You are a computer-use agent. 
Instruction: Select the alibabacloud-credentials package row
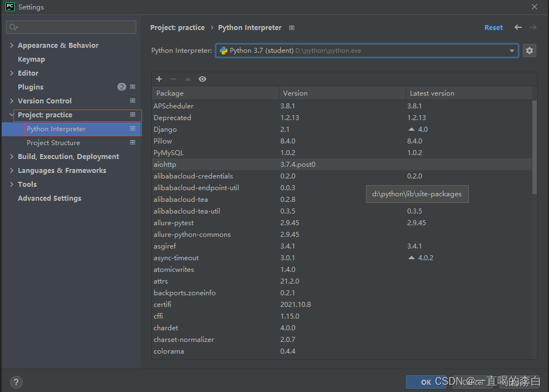click(x=342, y=176)
